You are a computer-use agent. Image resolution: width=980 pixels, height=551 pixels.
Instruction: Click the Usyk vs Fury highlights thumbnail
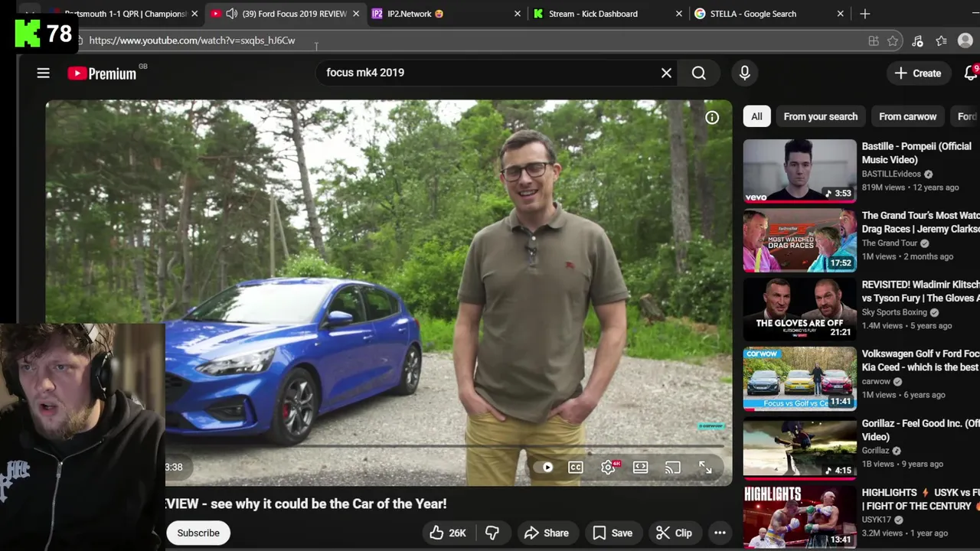[x=799, y=517]
